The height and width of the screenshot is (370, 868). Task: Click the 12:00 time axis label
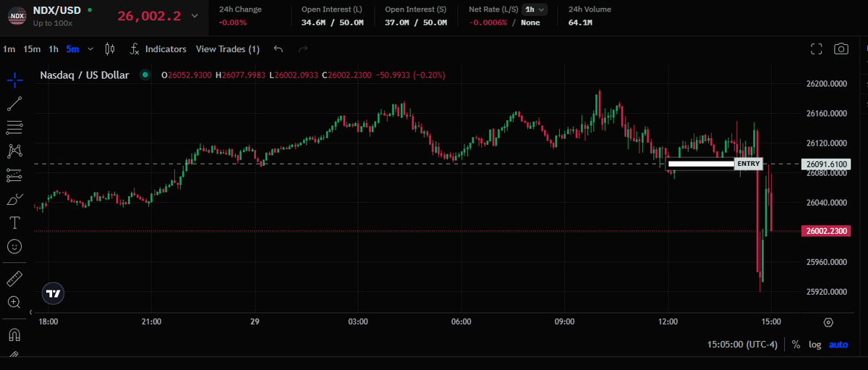tap(668, 321)
